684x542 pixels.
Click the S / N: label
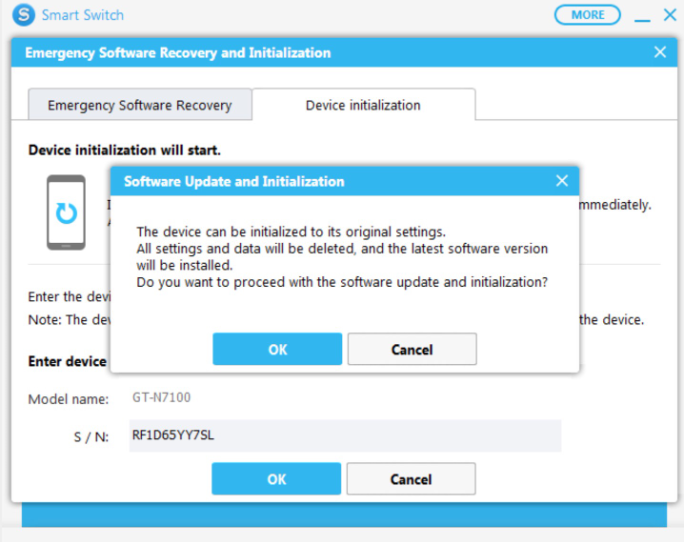coord(91,437)
